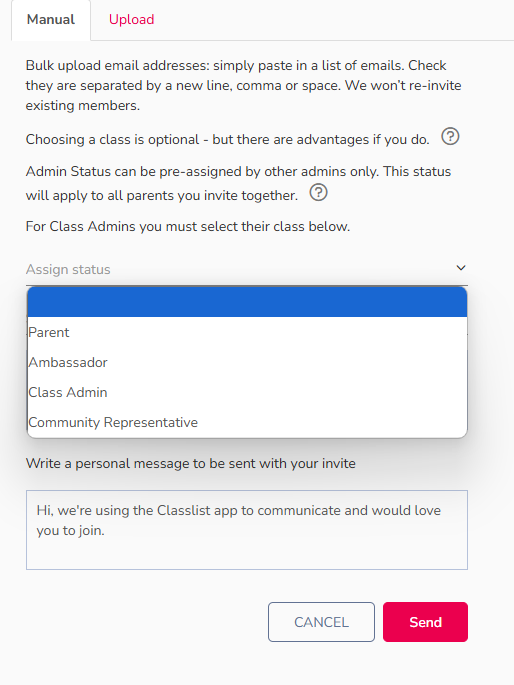Select the blank highlighted status option
514x685 pixels.
pyautogui.click(x=247, y=302)
